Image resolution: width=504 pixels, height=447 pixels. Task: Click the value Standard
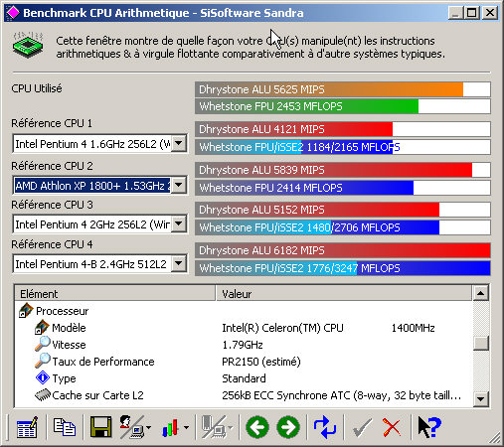(244, 378)
